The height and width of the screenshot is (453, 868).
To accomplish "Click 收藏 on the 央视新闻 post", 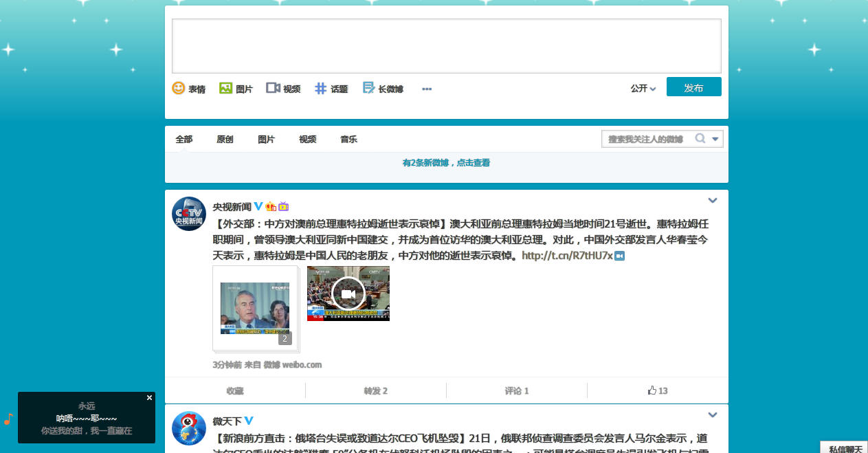I will click(x=235, y=390).
